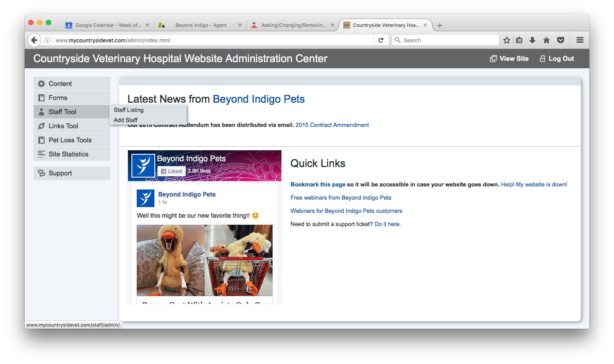614x364 pixels.
Task: Open the Help! My website is down! link
Action: click(x=534, y=185)
